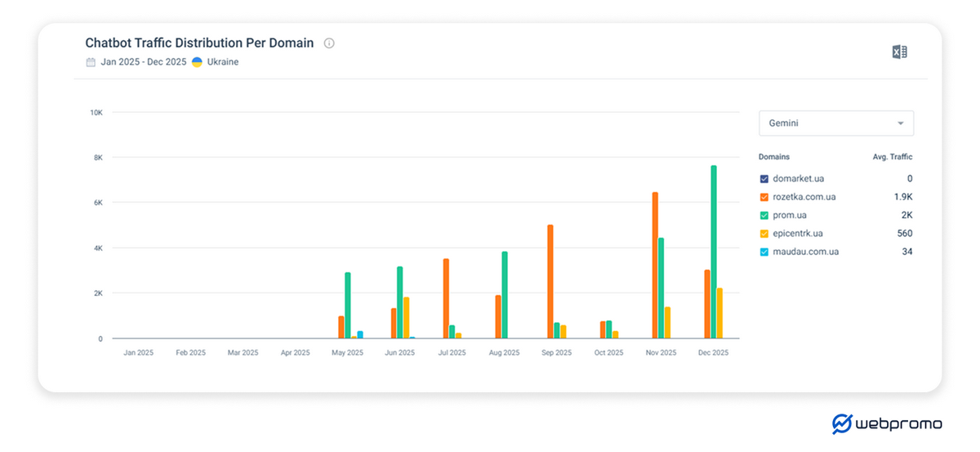Click the calendar icon next to date range
This screenshot has width=980, height=452.
pyautogui.click(x=91, y=62)
